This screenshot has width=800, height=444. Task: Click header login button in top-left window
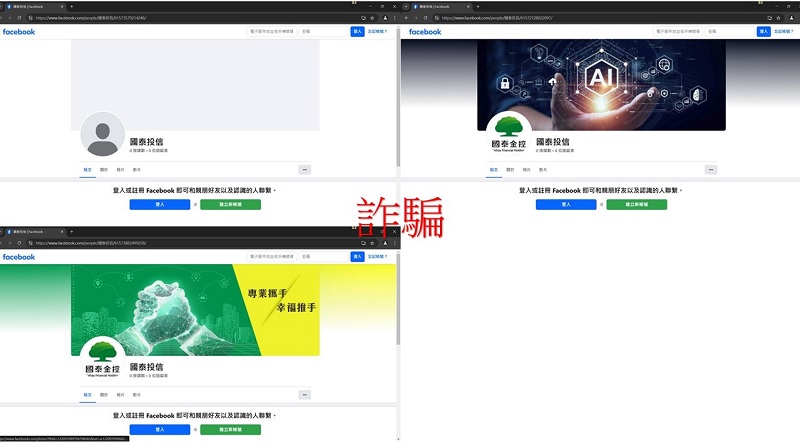click(358, 31)
